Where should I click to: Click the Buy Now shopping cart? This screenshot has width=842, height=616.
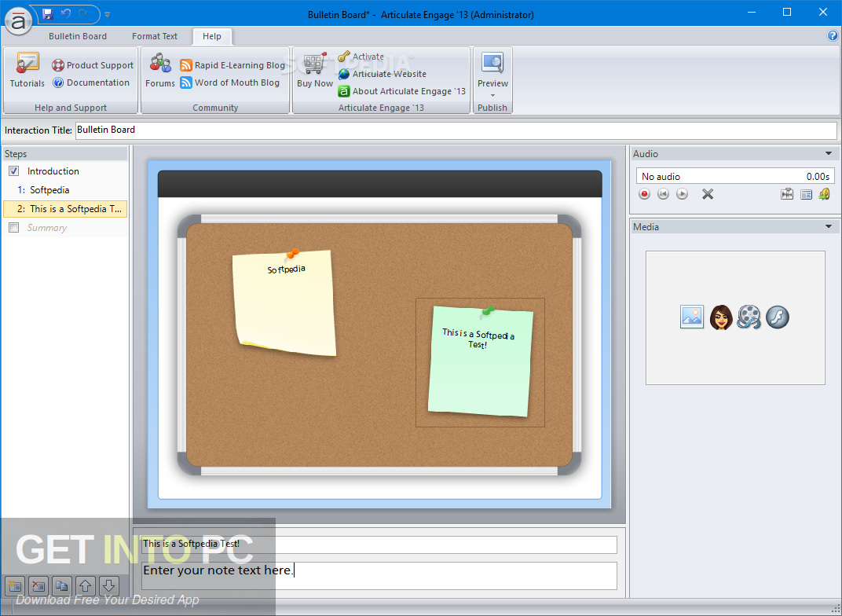(x=315, y=70)
